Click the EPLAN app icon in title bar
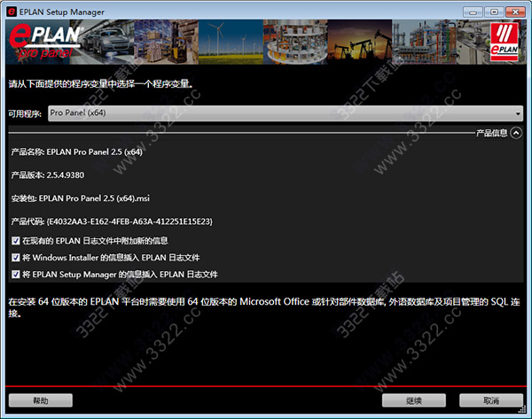532x419 pixels. coord(12,12)
